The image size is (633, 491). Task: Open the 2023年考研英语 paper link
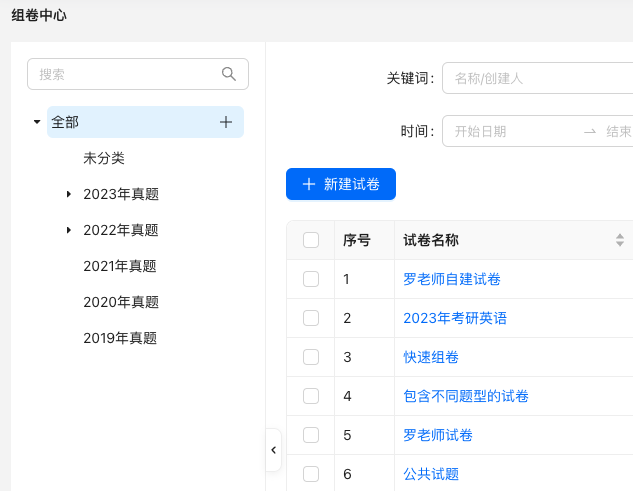[x=455, y=318]
